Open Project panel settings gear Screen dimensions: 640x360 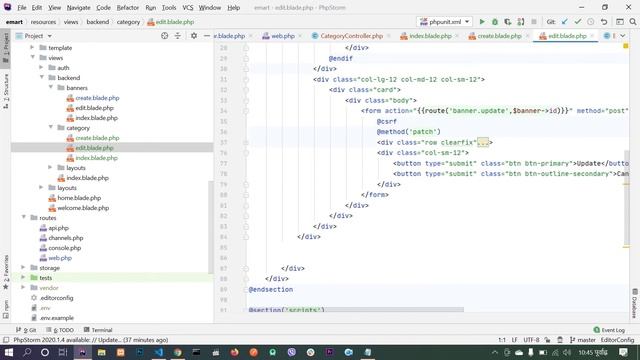[194, 36]
